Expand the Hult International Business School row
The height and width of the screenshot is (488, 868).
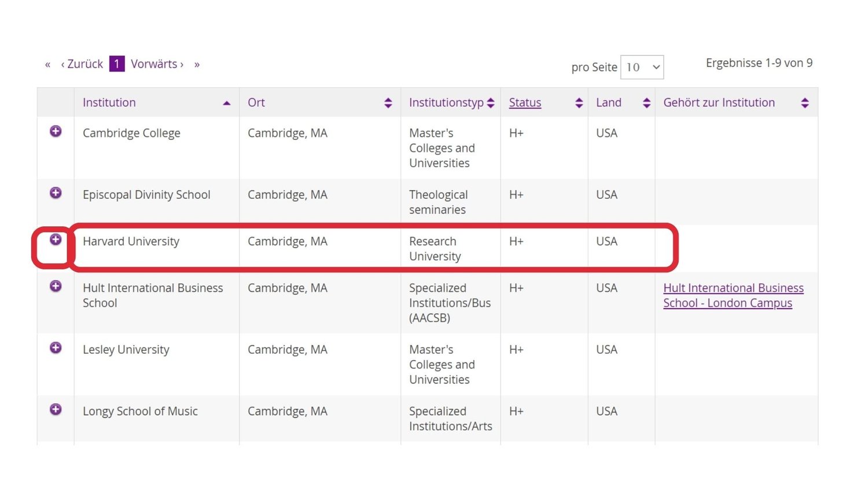[x=55, y=286]
